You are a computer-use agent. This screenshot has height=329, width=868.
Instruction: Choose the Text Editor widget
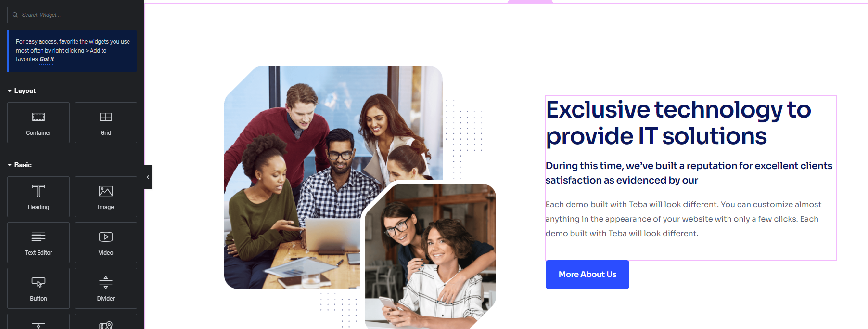[x=38, y=242]
